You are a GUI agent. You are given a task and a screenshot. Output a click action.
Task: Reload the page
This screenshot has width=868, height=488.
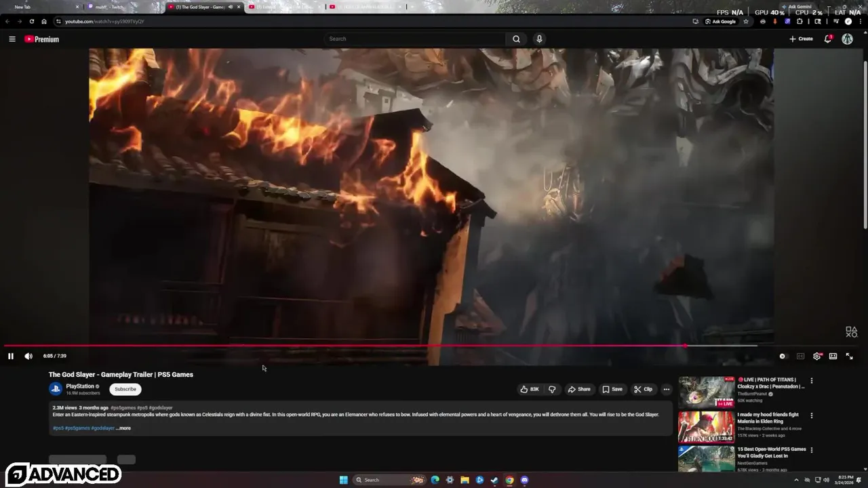[31, 21]
